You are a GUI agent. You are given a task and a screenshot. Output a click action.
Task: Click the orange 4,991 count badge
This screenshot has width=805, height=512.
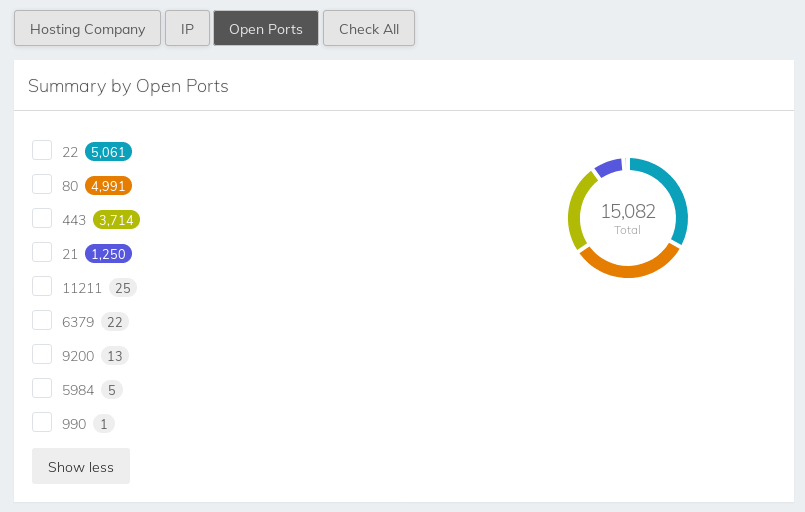[x=108, y=186]
